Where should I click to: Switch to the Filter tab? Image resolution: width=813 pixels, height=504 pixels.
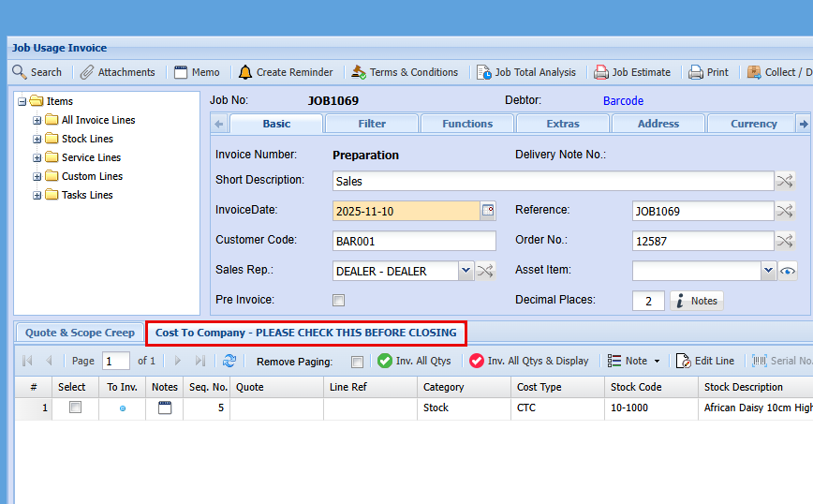coord(372,124)
